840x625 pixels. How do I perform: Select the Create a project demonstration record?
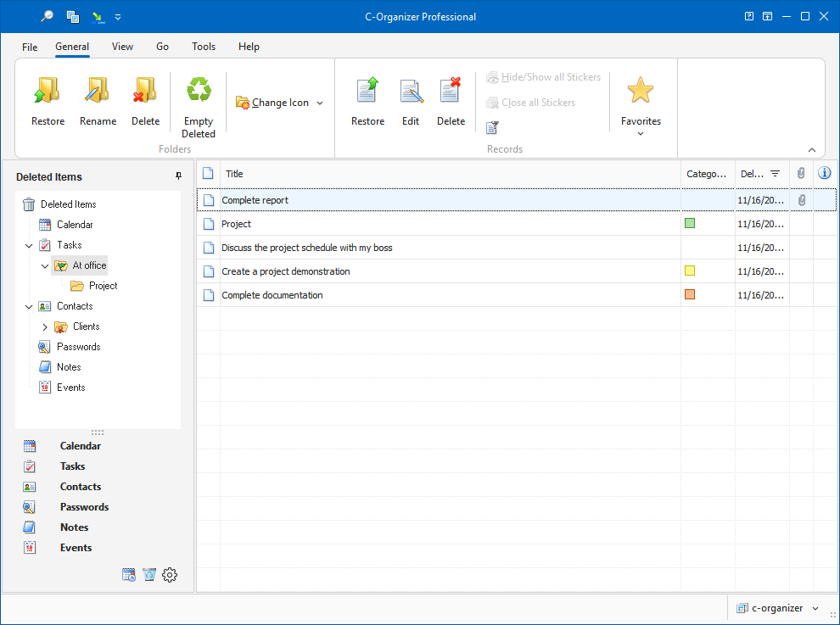click(516, 271)
